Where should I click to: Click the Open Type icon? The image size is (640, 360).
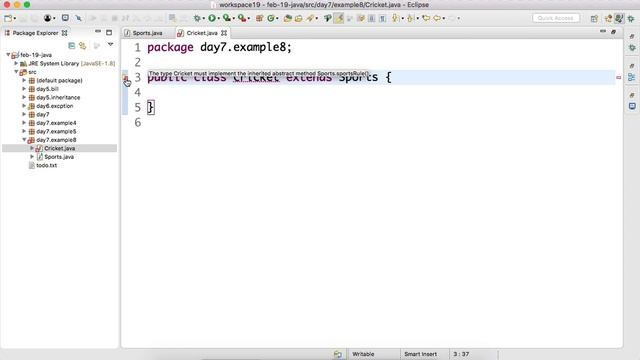288,18
